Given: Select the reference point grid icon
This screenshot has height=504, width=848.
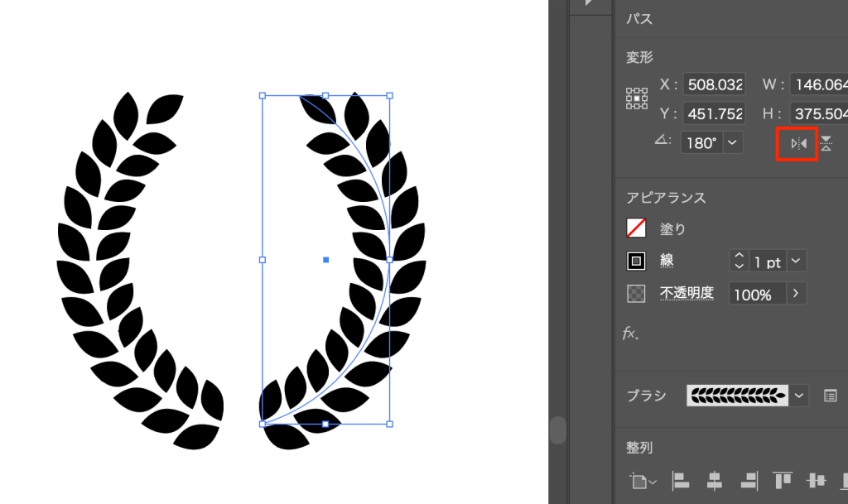Looking at the screenshot, I should 636,98.
